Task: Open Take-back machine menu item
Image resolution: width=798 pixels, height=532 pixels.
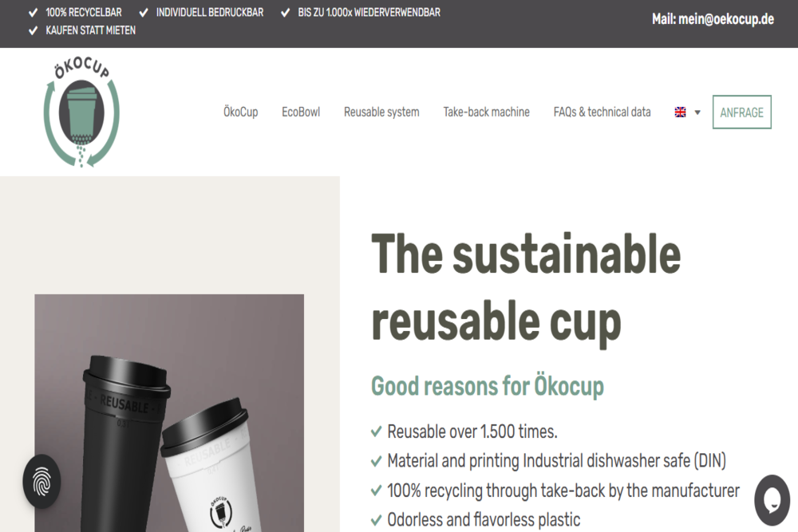Action: (x=486, y=112)
